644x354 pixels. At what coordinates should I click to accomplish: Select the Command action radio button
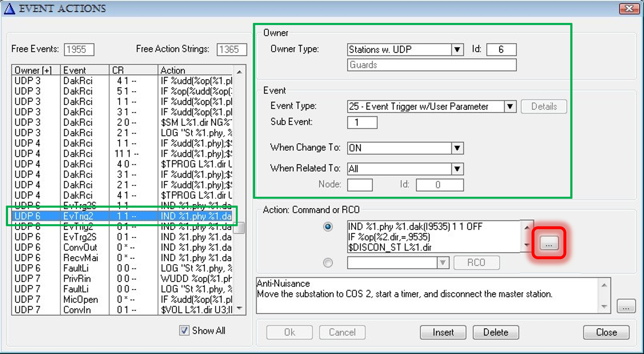point(328,227)
